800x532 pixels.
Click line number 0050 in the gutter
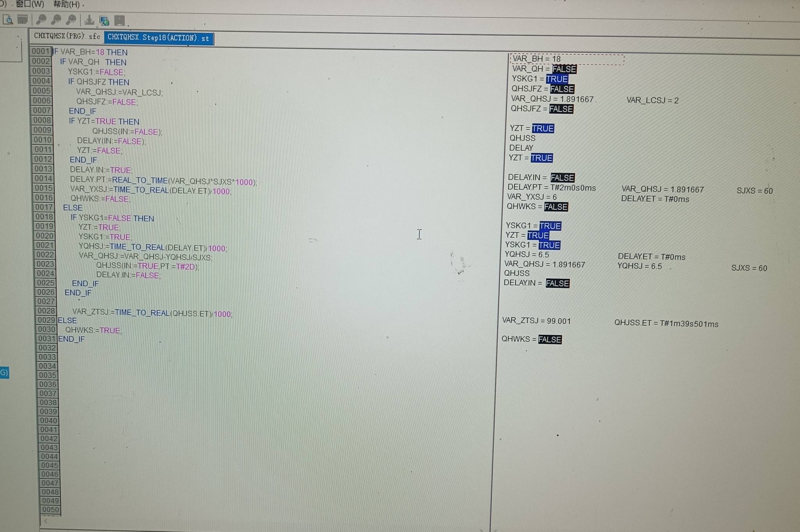[50, 509]
